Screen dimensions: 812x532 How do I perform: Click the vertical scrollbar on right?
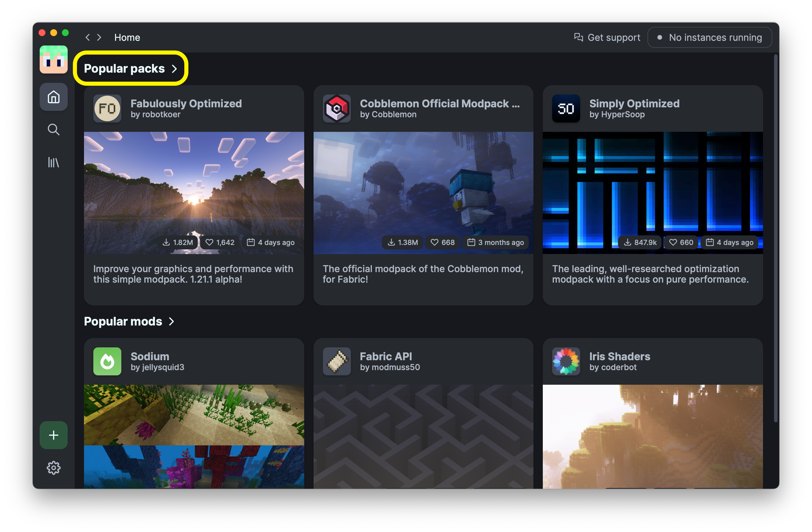[776, 239]
